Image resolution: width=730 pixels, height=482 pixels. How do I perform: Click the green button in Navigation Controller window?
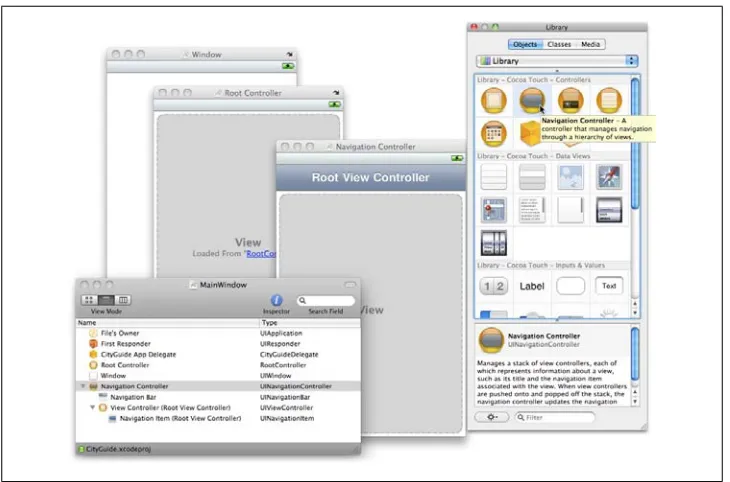[457, 159]
